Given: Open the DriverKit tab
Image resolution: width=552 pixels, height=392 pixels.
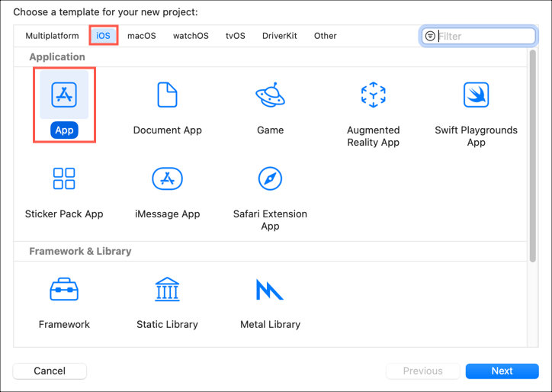Looking at the screenshot, I should pyautogui.click(x=279, y=36).
